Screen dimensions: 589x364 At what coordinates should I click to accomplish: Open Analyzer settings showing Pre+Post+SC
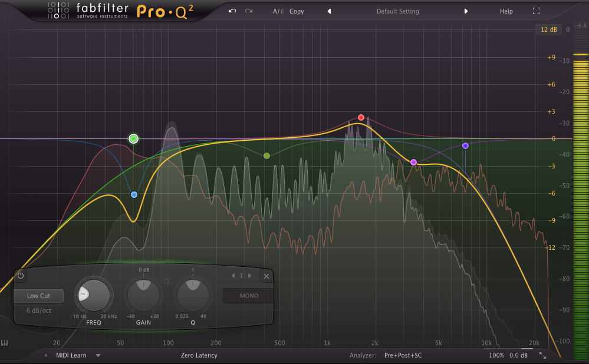[403, 355]
